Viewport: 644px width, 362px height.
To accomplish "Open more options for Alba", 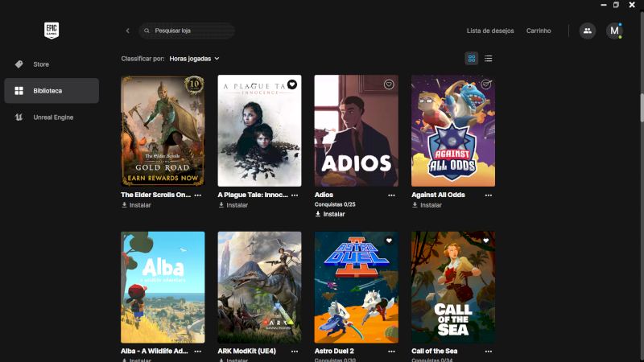I will (198, 352).
